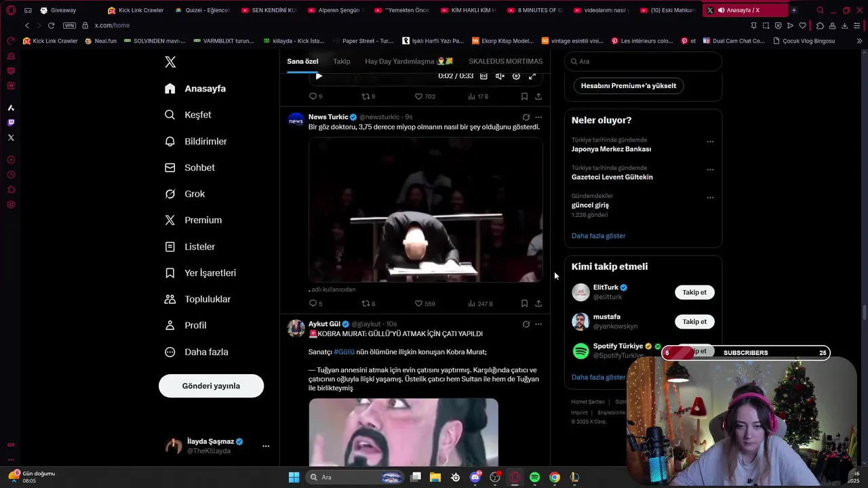This screenshot has height=488, width=868.
Task: Click the Ara search field on X
Action: point(643,61)
